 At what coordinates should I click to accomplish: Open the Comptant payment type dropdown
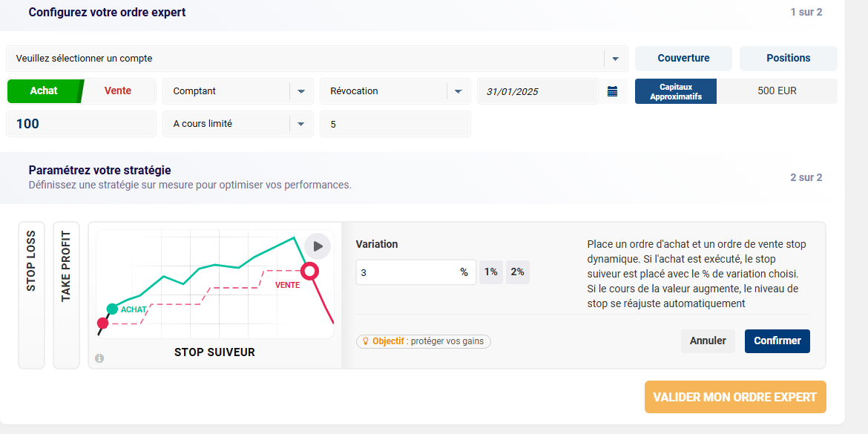tap(301, 91)
